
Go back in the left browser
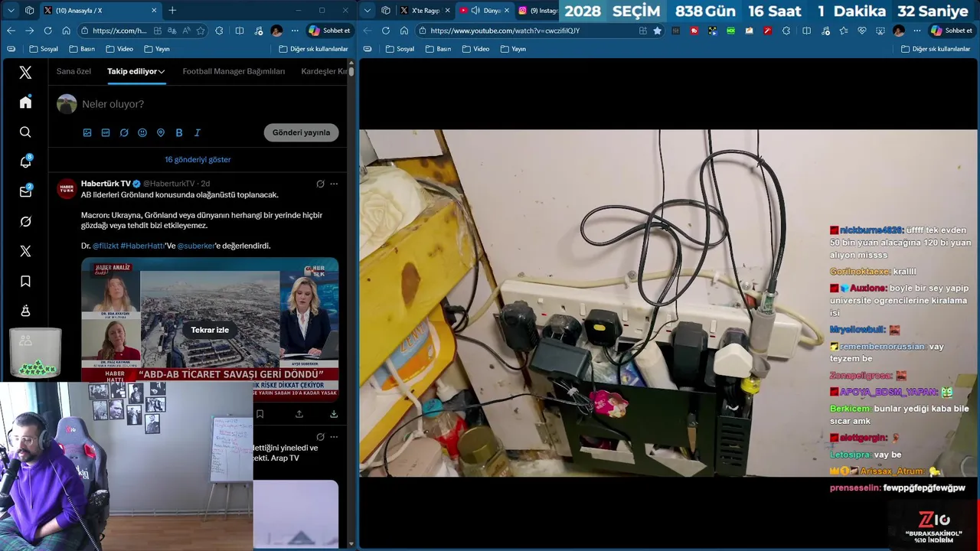pyautogui.click(x=11, y=31)
